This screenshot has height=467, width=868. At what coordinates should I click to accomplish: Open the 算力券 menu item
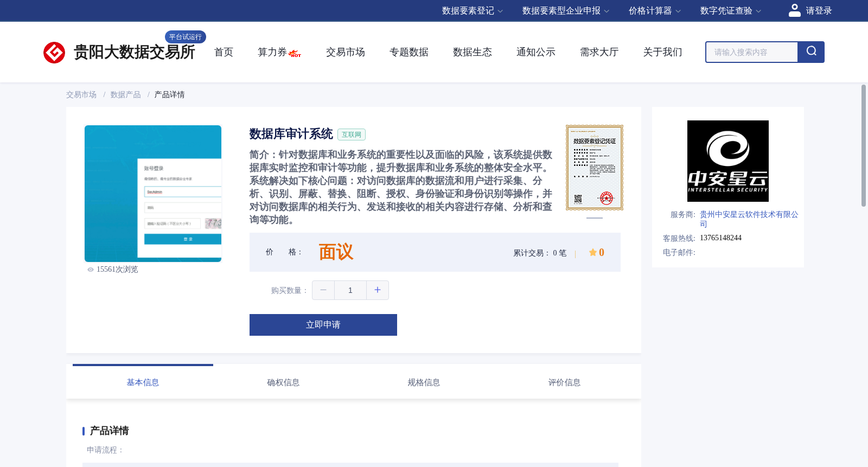272,52
